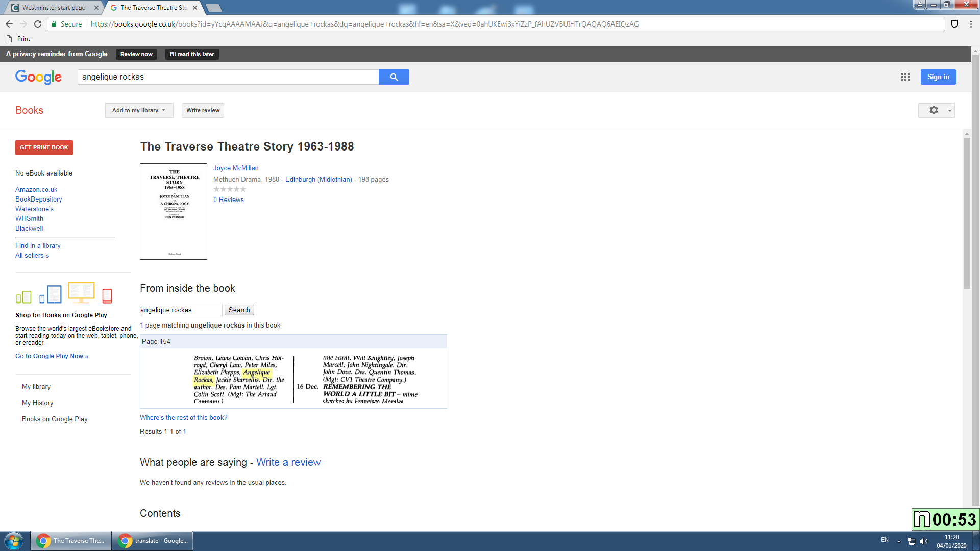Click the Google search box
This screenshot has width=980, height=551.
(x=228, y=77)
